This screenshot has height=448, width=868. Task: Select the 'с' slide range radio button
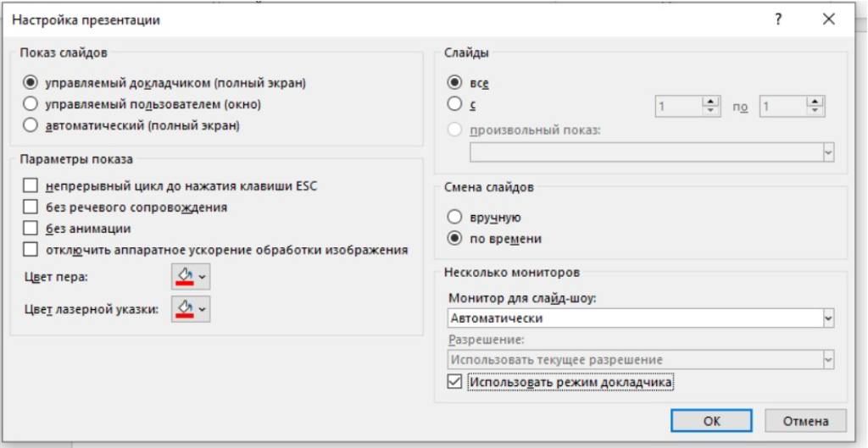pos(455,104)
